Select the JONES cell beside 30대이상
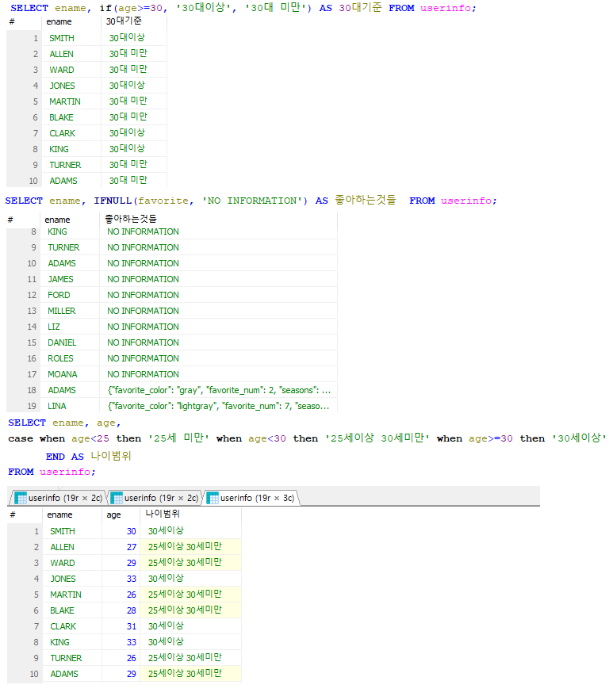613x700 pixels. [71, 86]
